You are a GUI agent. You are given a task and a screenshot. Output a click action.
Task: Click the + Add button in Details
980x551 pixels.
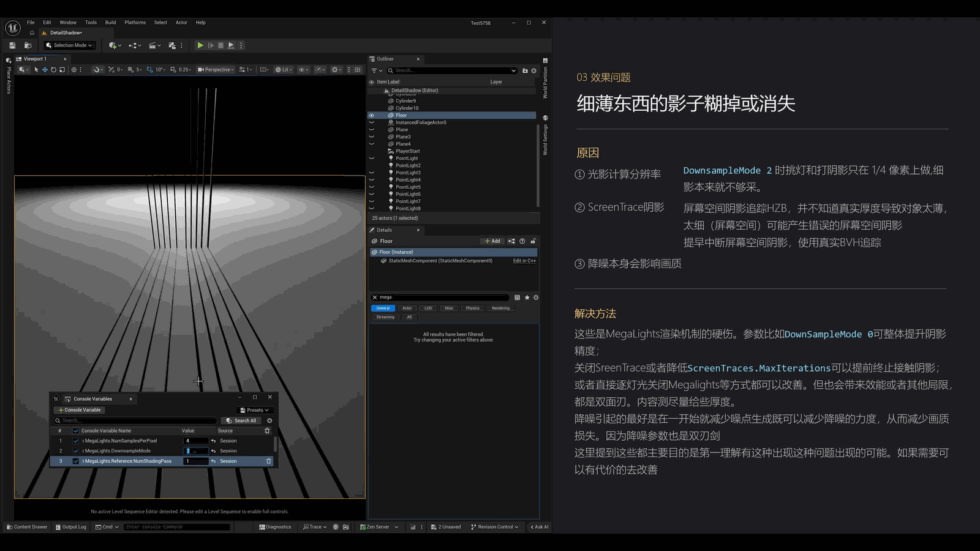(x=492, y=241)
